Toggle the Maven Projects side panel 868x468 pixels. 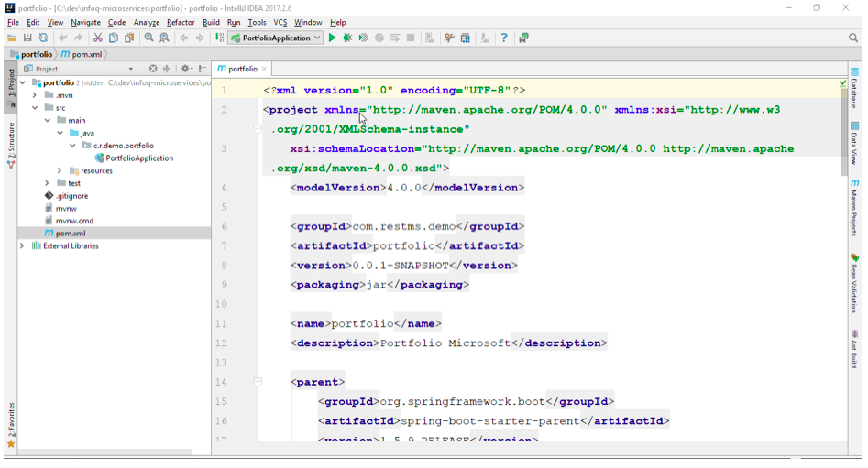[x=854, y=208]
